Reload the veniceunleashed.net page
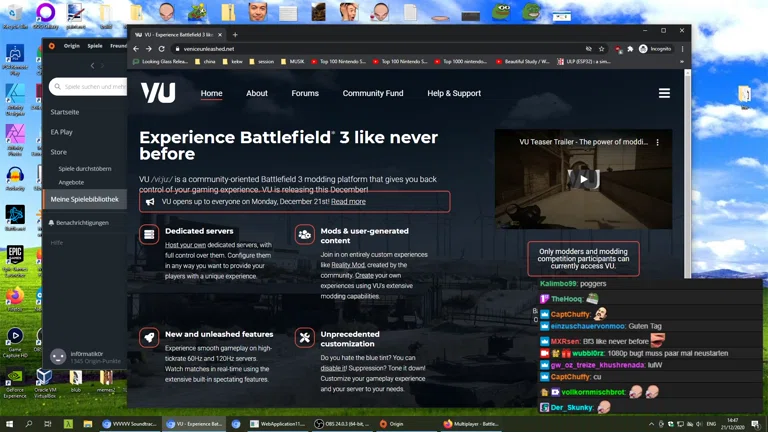Screen dimensions: 768x432 pos(161,49)
